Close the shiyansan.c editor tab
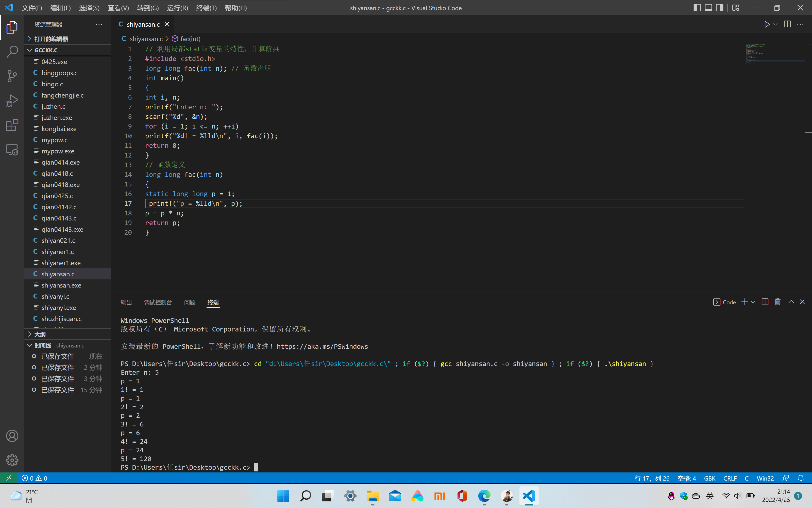The width and height of the screenshot is (812, 508). coord(167,24)
